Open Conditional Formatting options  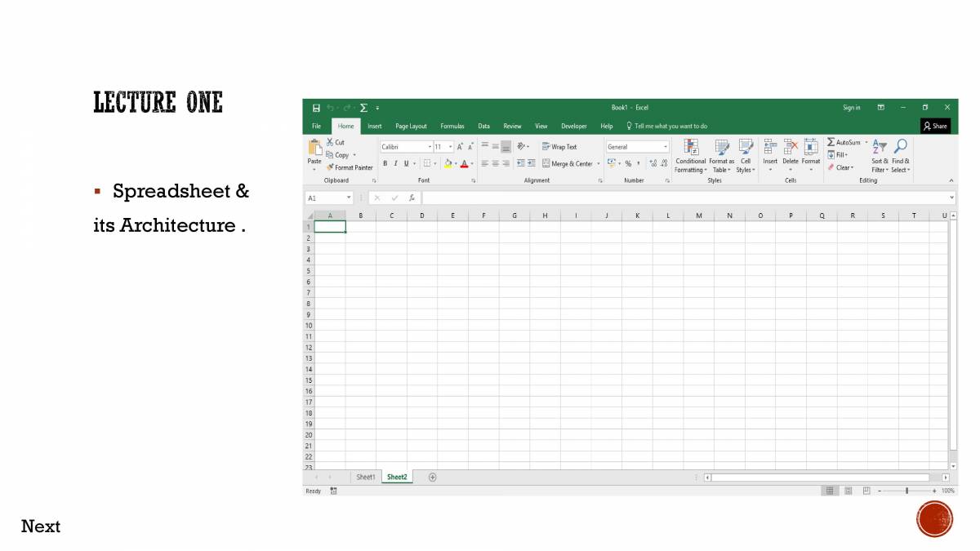(691, 157)
